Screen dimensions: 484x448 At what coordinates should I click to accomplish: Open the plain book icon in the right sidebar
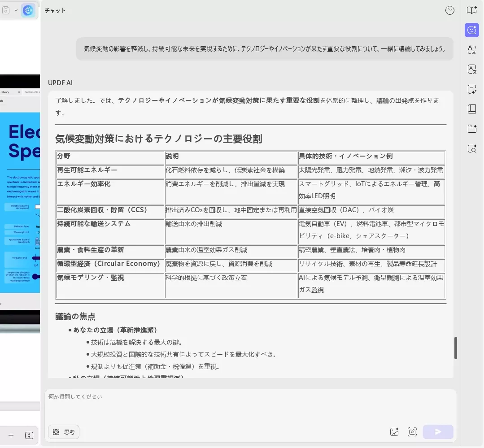(x=471, y=109)
